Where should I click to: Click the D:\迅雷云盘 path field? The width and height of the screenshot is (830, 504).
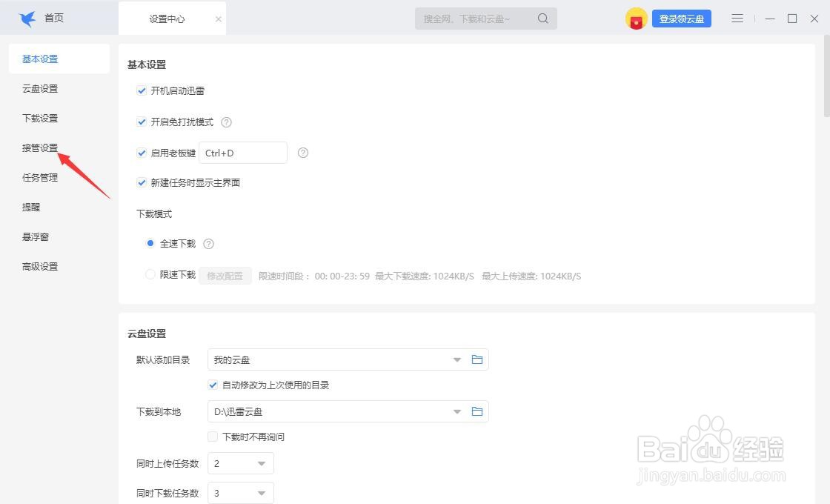(x=348, y=411)
